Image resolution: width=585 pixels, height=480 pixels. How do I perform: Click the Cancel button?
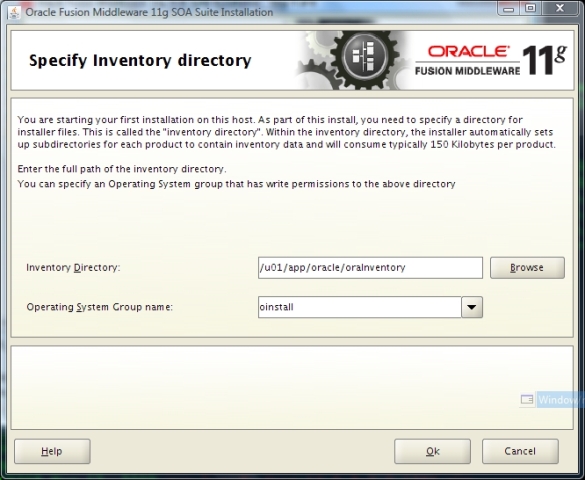click(520, 451)
